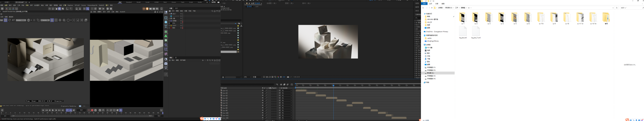Toggle visibility eye of the [sc-5] layer
Image resolution: width=644 pixels, height=121 pixels.
(x=263, y=100)
